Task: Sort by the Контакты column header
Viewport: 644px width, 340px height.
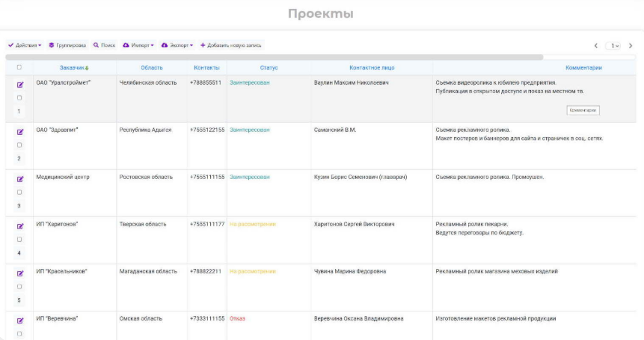Action: point(206,68)
